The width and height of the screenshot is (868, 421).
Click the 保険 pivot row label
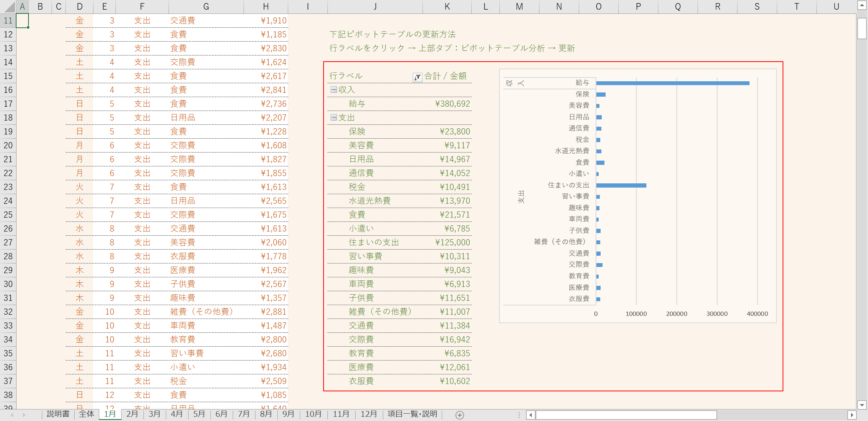coord(357,132)
